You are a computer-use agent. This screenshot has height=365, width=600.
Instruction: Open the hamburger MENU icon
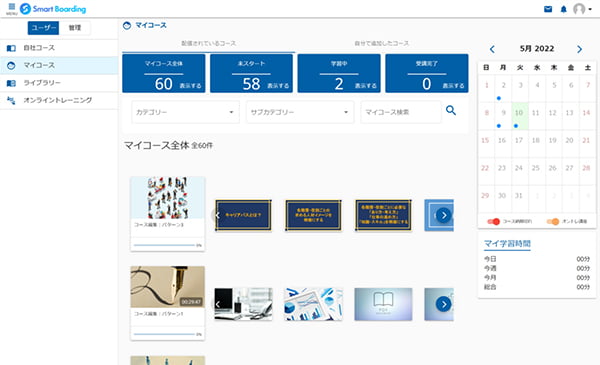click(x=11, y=9)
